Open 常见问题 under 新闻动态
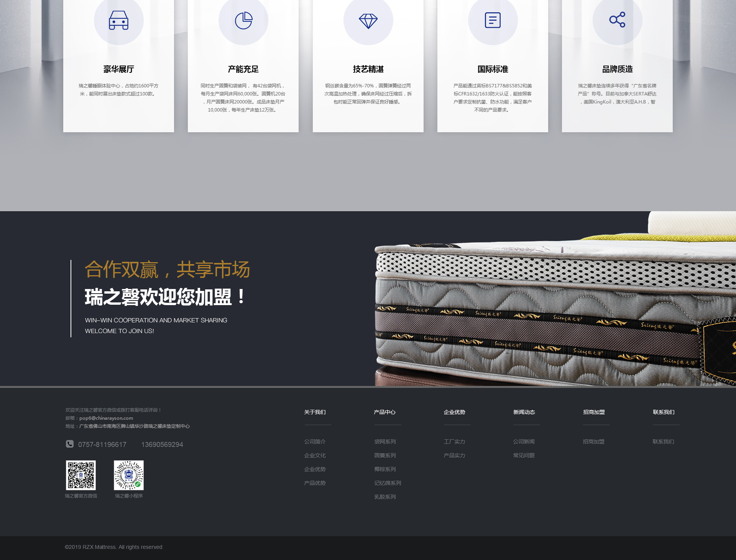Screen dimensions: 736x560 coord(524,455)
